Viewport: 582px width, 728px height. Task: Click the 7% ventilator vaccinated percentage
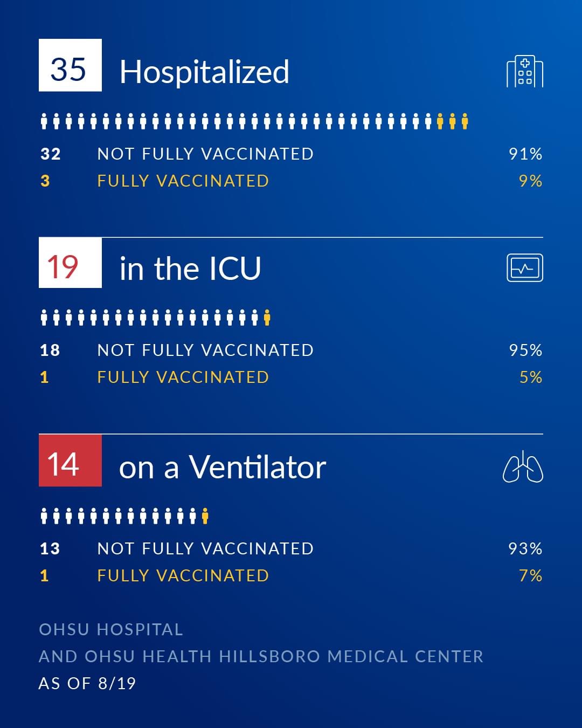[x=530, y=576]
